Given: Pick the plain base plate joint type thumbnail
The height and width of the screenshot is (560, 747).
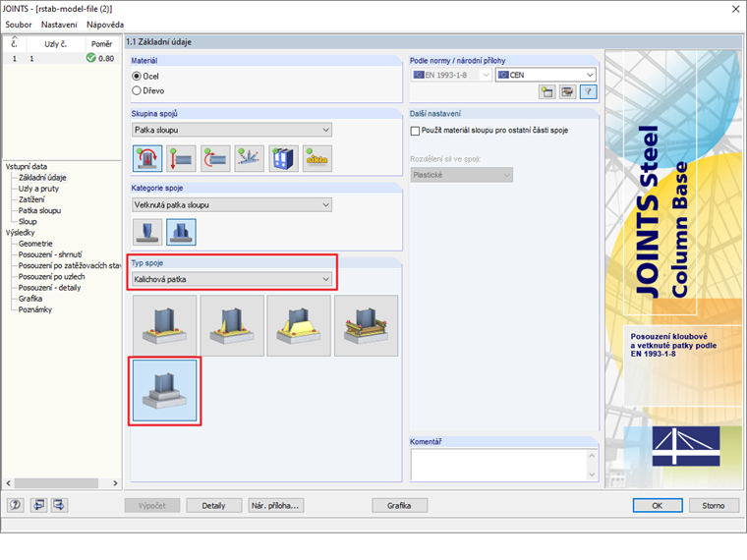Looking at the screenshot, I should [164, 326].
